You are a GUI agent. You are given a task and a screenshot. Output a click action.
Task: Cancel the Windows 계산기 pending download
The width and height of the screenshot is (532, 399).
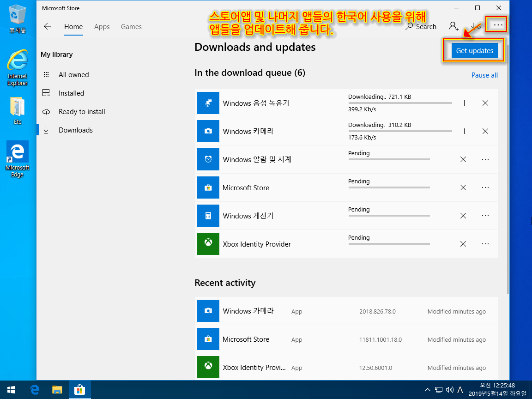pos(463,216)
